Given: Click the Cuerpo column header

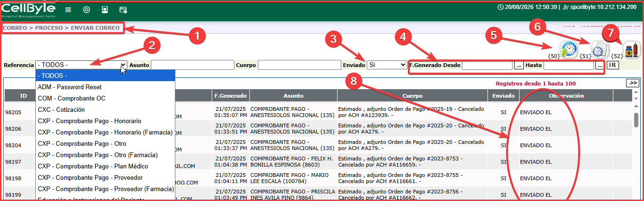Looking at the screenshot, I should click(x=413, y=96).
